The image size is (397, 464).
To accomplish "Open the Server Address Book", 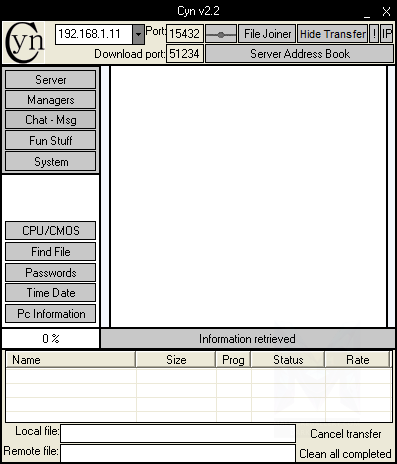I will tap(299, 54).
